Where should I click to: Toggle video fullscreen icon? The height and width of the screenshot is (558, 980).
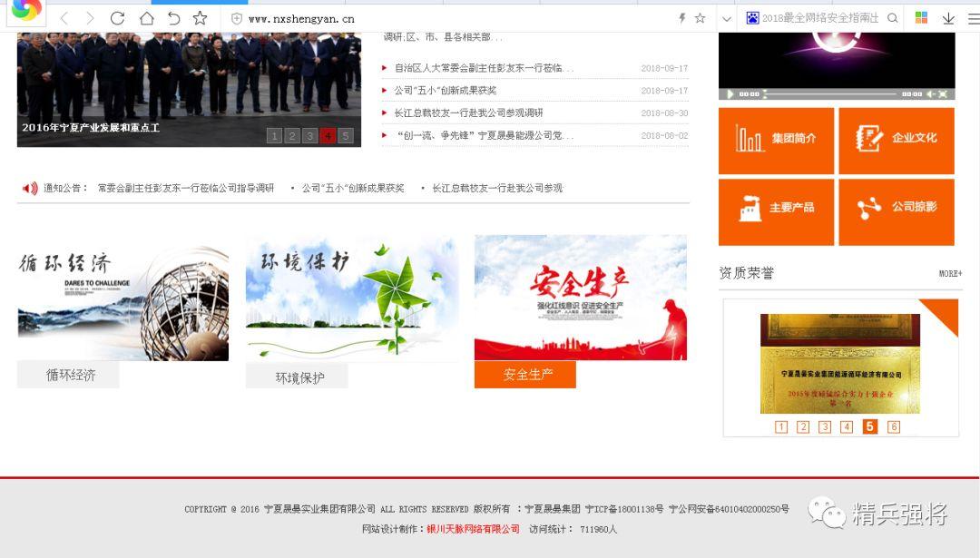(943, 93)
